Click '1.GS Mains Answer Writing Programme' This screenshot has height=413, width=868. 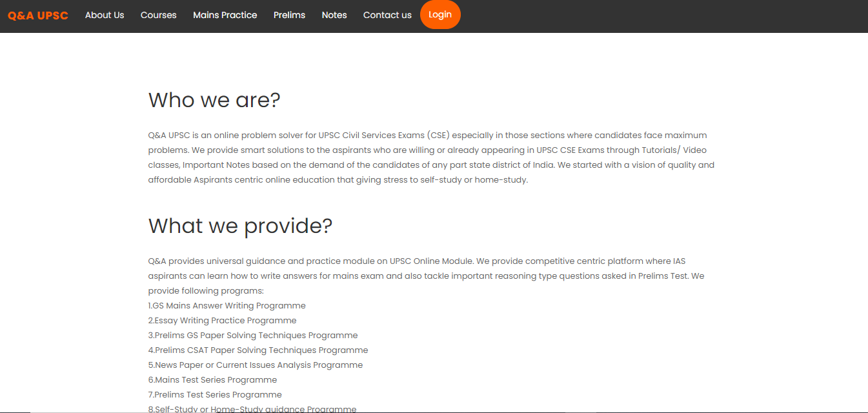pyautogui.click(x=227, y=306)
